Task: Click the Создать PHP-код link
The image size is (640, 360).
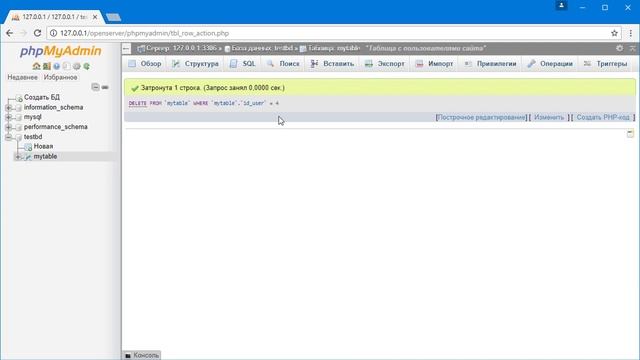Action: tap(603, 118)
